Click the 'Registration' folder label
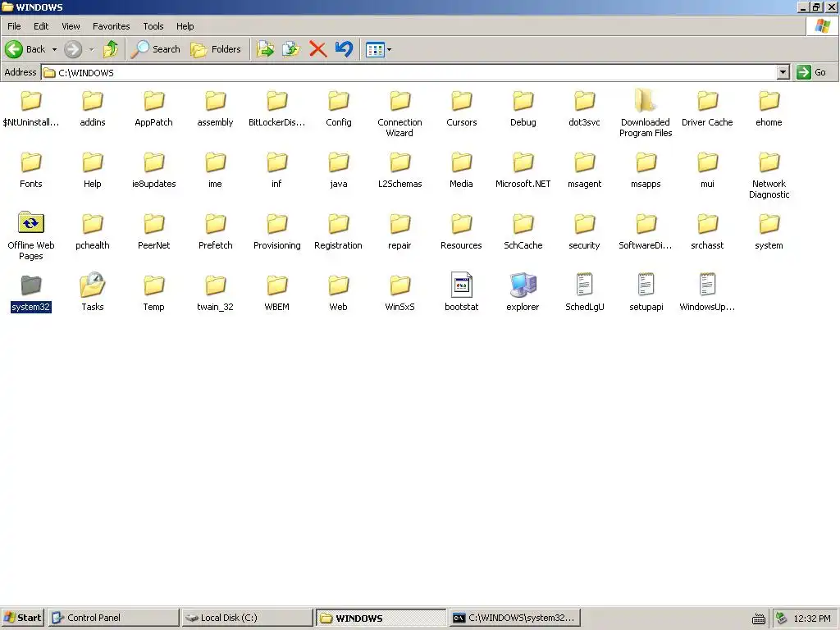The height and width of the screenshot is (630, 840). (338, 245)
